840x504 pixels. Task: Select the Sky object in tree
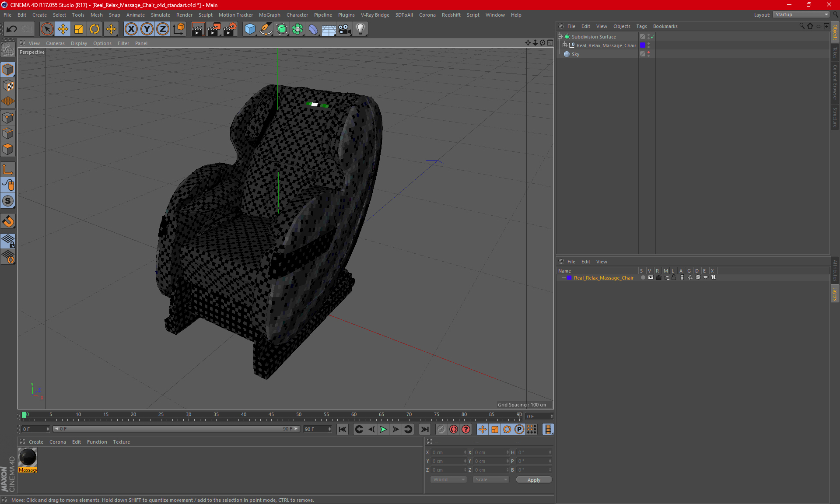pos(575,54)
